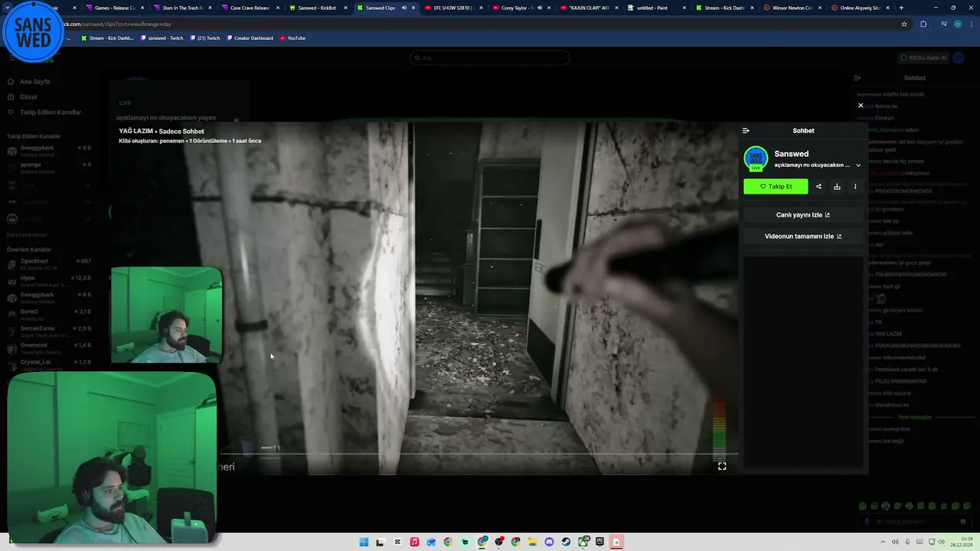Switch to the Stars In The Trash tab
This screenshot has height=551, width=980.
pos(182,8)
